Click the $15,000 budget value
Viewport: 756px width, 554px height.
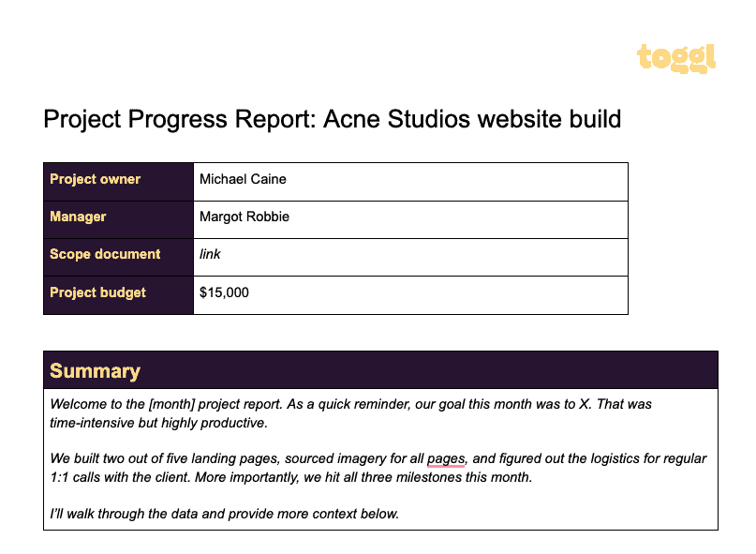[x=225, y=293]
